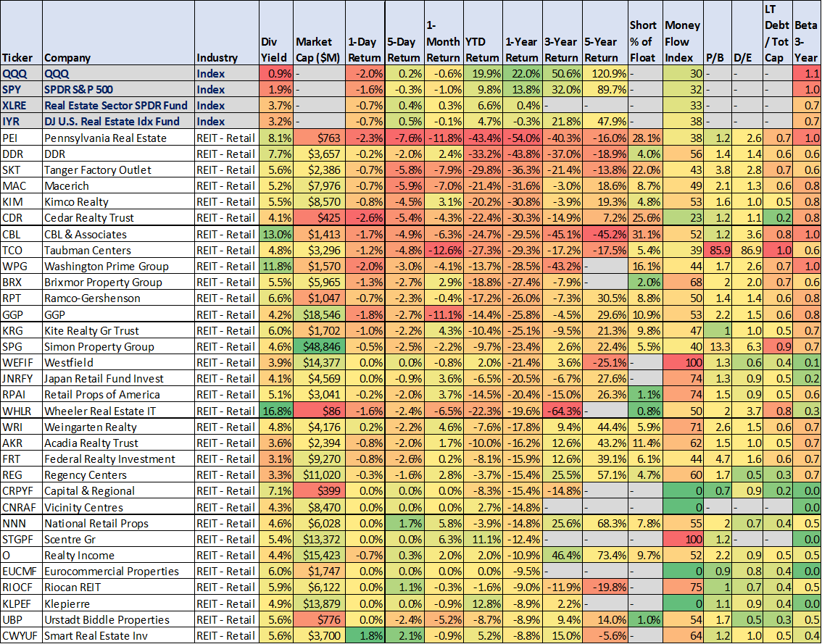This screenshot has width=822, height=644.
Task: Select the Ticker column header
Action: click(x=21, y=33)
